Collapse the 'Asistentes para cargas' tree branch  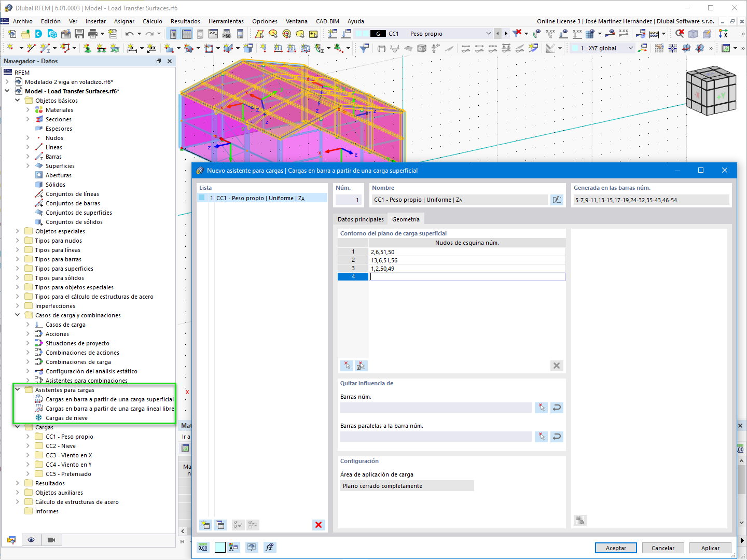click(x=17, y=389)
